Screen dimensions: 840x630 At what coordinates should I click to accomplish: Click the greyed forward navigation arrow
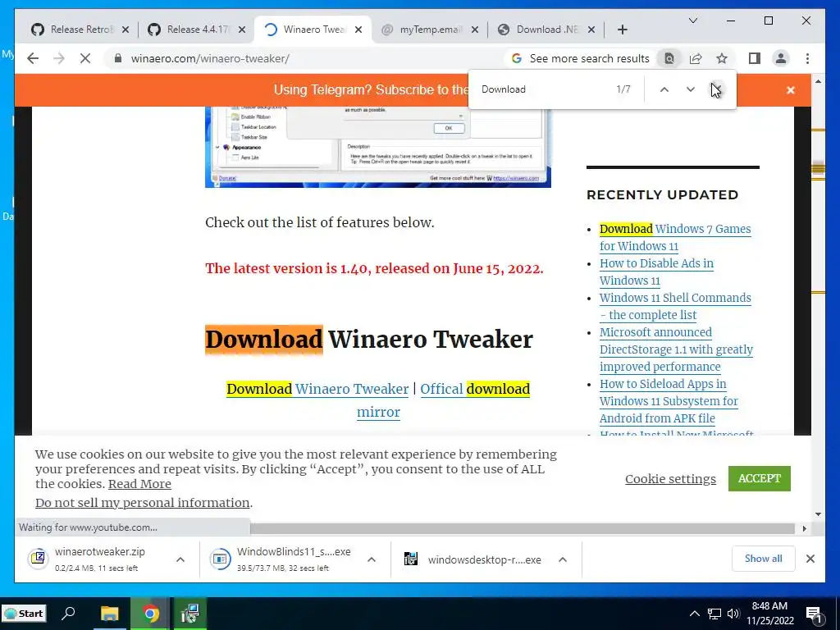coord(59,58)
